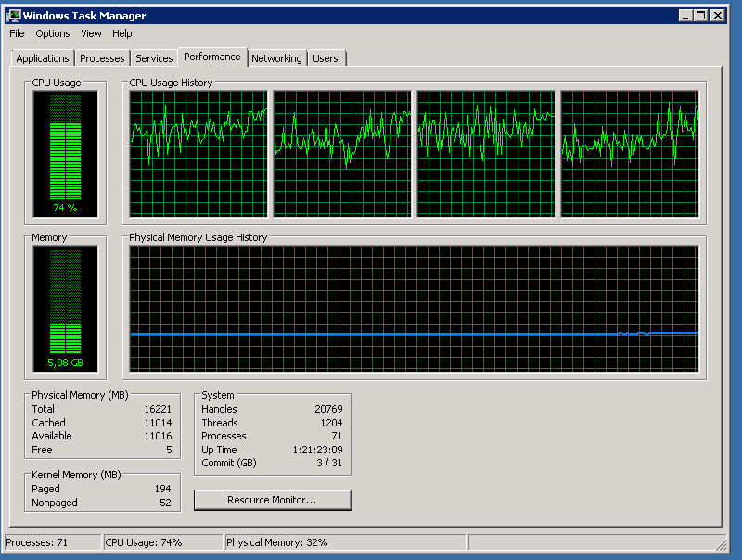Image resolution: width=742 pixels, height=560 pixels.
Task: Click the 'Physical Memory: 32%' status bar entry
Action: click(345, 542)
